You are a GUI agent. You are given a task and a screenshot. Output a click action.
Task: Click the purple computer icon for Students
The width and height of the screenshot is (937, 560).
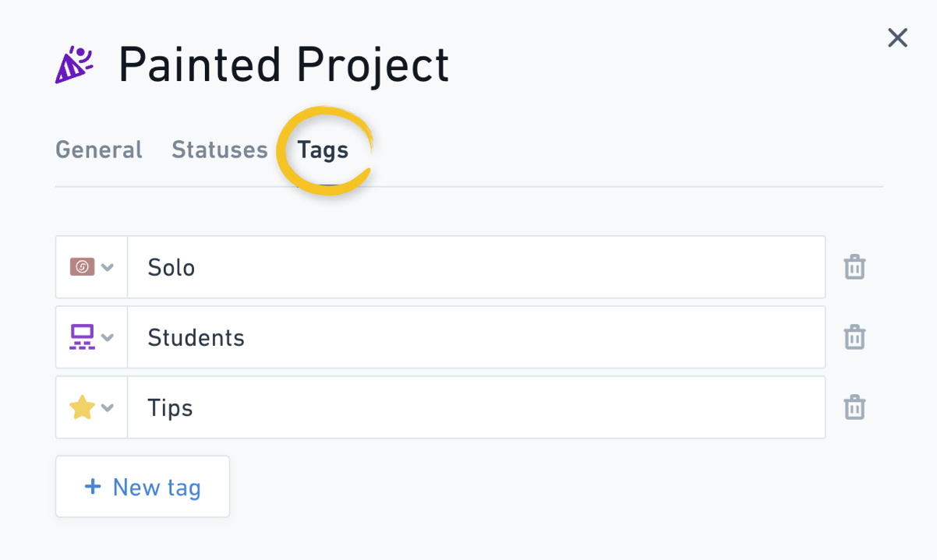tap(82, 337)
